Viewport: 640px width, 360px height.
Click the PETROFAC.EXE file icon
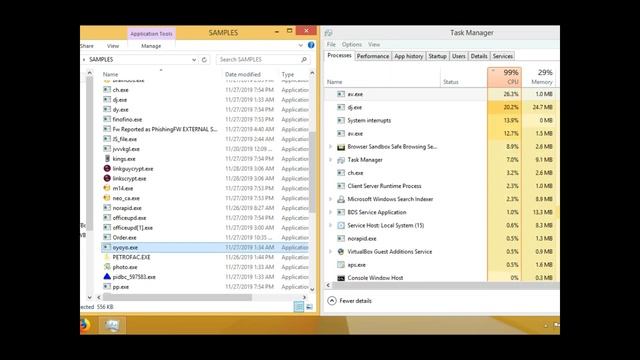(x=107, y=257)
